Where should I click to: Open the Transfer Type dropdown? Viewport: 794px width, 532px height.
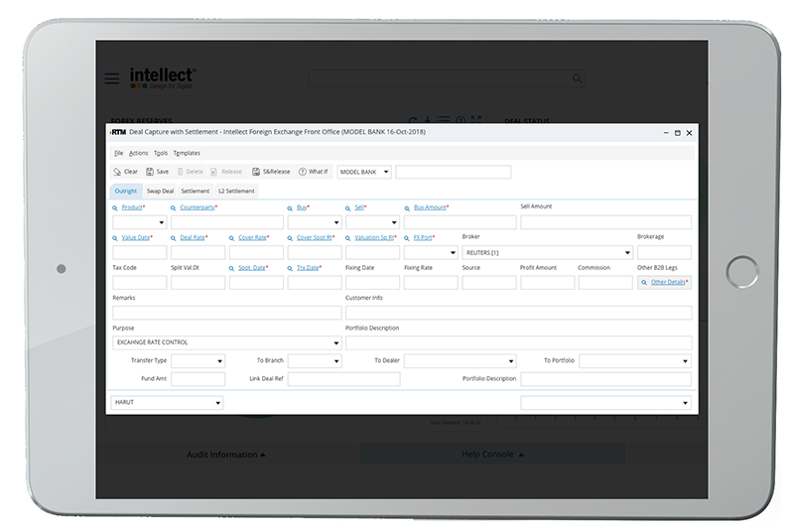(x=198, y=361)
